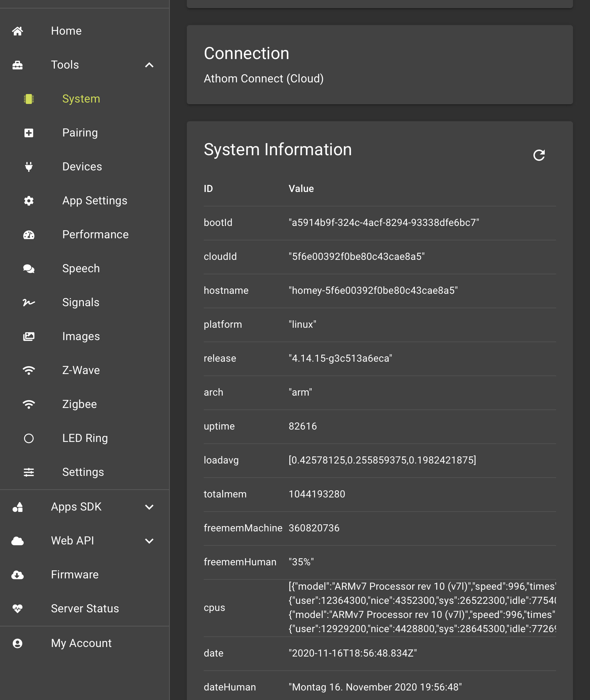Collapse the Tools menu section
590x700 pixels.
click(x=149, y=65)
